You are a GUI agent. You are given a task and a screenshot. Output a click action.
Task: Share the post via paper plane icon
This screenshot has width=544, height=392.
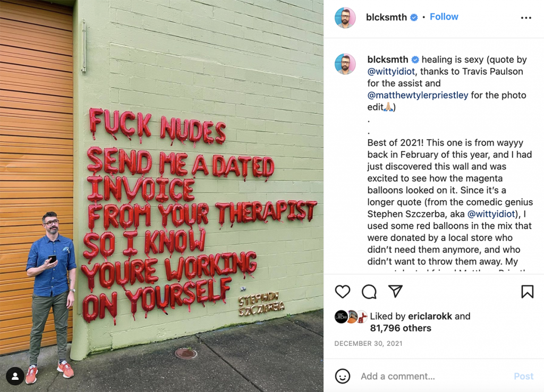click(395, 291)
